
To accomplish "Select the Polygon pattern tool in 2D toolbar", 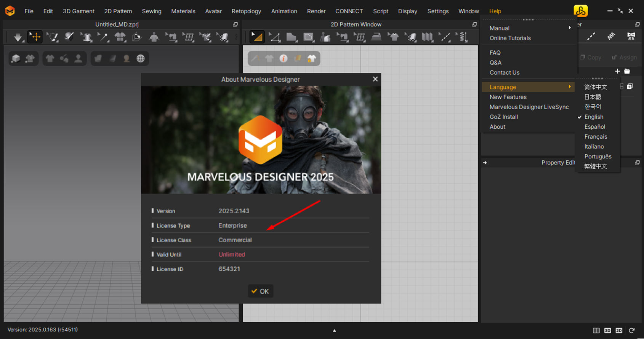I will pos(292,37).
